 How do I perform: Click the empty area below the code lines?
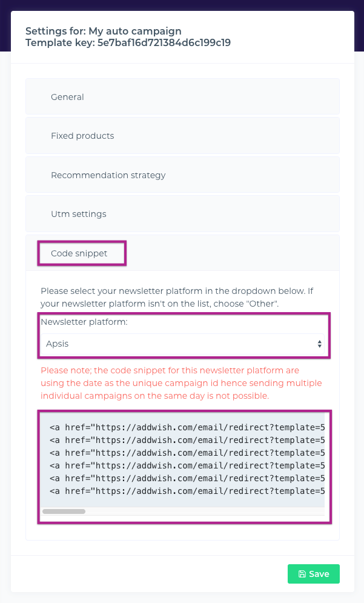(182, 502)
